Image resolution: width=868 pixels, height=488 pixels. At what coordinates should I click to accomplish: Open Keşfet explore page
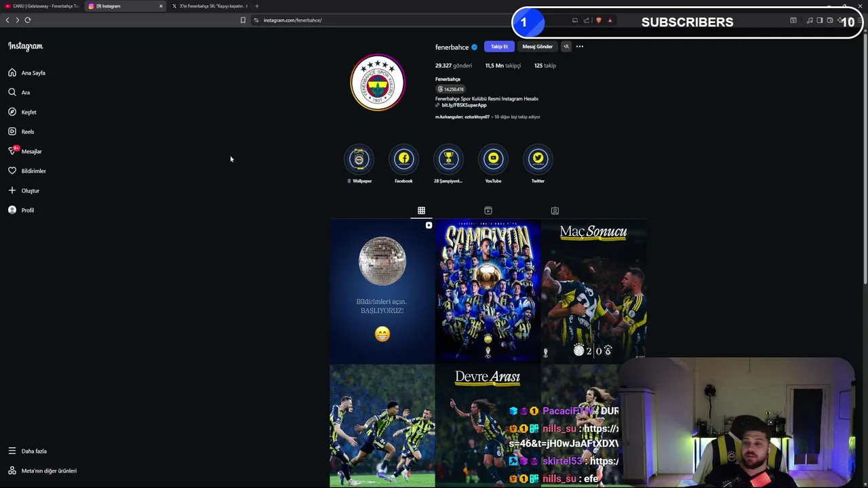coord(22,112)
